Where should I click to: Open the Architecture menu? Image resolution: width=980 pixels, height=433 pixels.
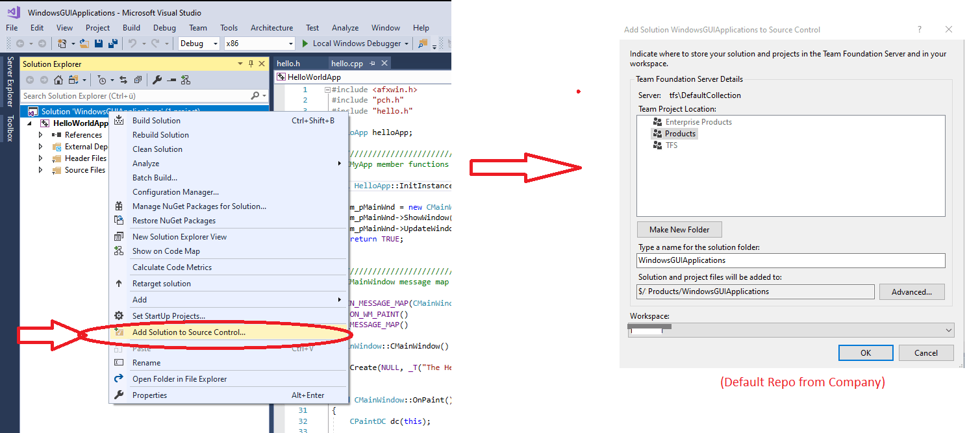[271, 28]
